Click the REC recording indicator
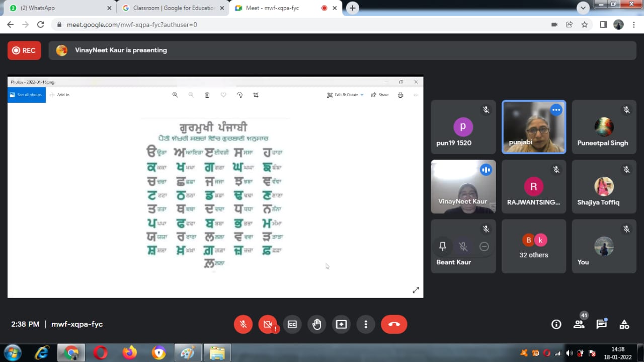644x362 pixels. (24, 50)
